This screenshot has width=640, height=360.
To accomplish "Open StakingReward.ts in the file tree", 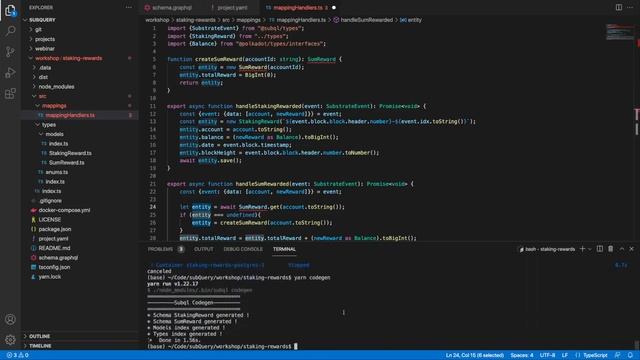I will 70,153.
